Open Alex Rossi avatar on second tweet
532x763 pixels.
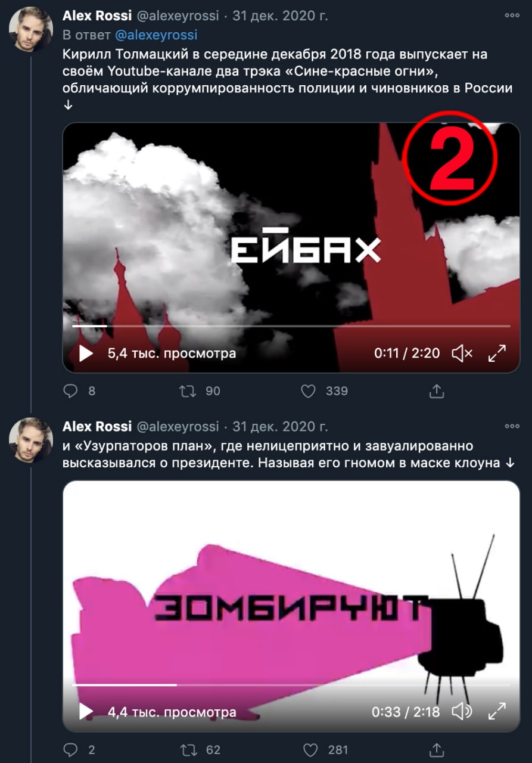tap(31, 440)
